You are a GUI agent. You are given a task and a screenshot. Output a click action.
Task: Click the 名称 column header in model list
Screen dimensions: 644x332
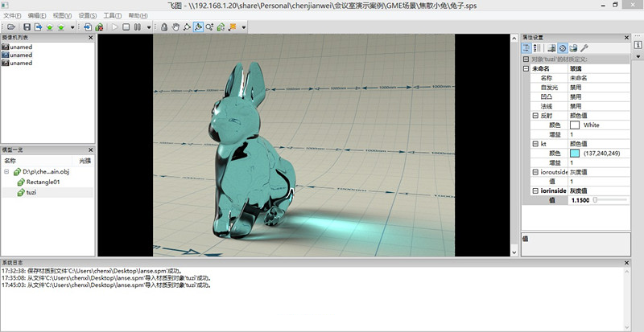pyautogui.click(x=10, y=161)
